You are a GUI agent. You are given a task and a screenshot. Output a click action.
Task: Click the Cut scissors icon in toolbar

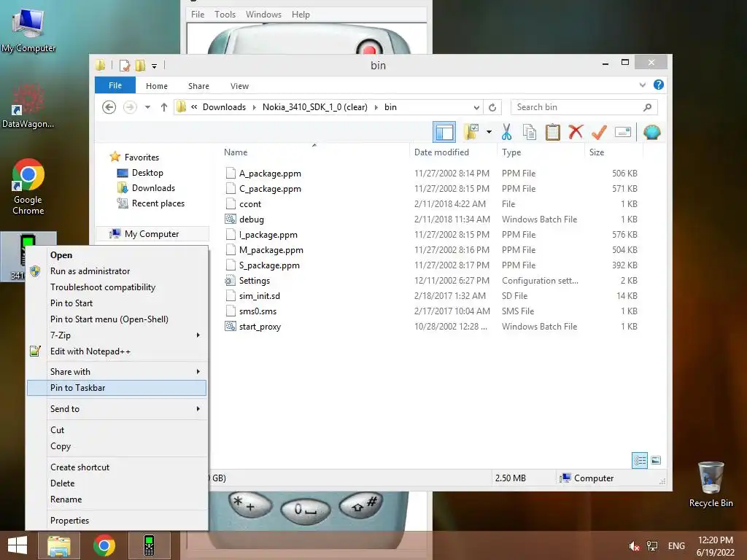pyautogui.click(x=506, y=132)
